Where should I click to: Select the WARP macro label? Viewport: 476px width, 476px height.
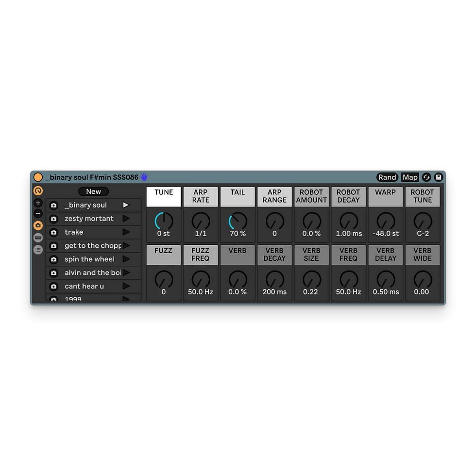(x=386, y=196)
